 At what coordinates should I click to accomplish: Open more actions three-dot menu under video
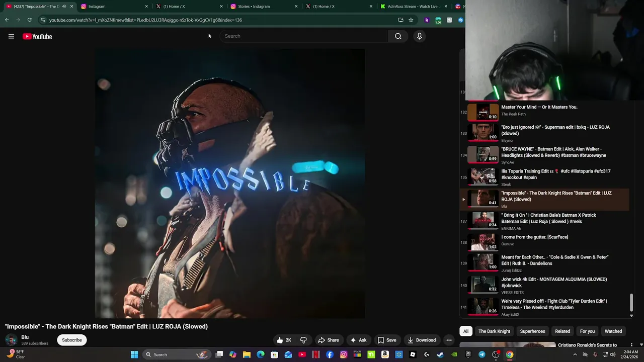449,340
